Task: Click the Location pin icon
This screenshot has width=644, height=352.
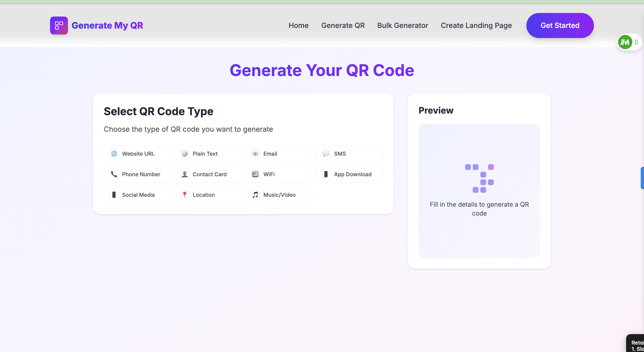Action: (185, 195)
